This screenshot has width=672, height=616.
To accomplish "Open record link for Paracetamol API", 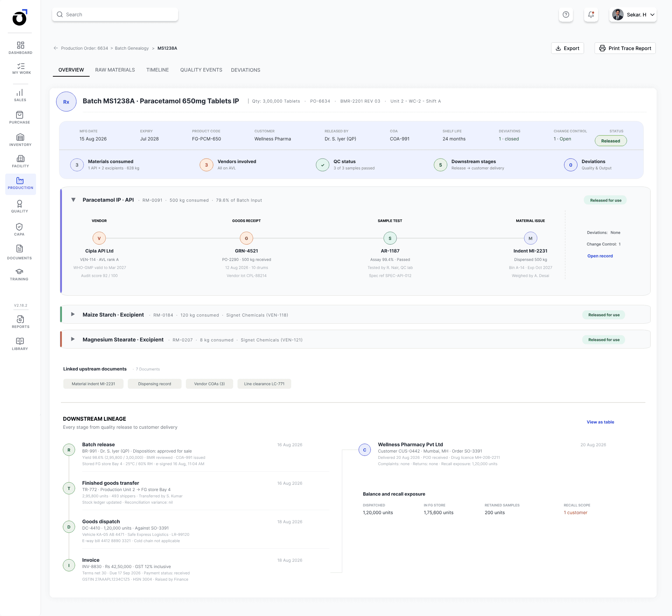I will pos(600,256).
